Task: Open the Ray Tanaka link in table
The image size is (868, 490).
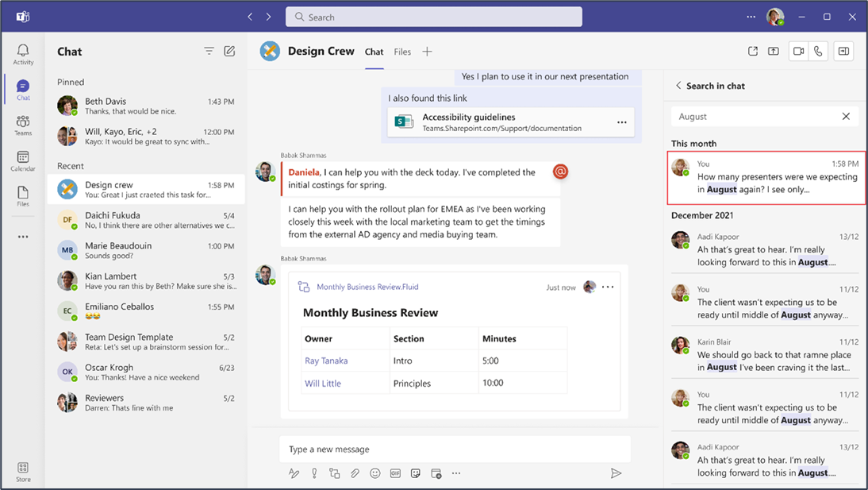Action: pyautogui.click(x=326, y=361)
